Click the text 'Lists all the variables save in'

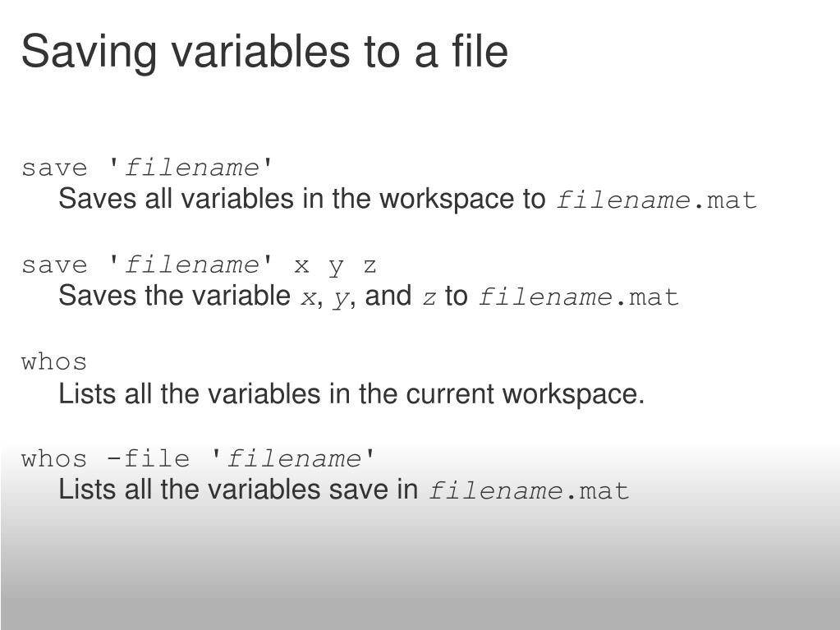click(238, 490)
